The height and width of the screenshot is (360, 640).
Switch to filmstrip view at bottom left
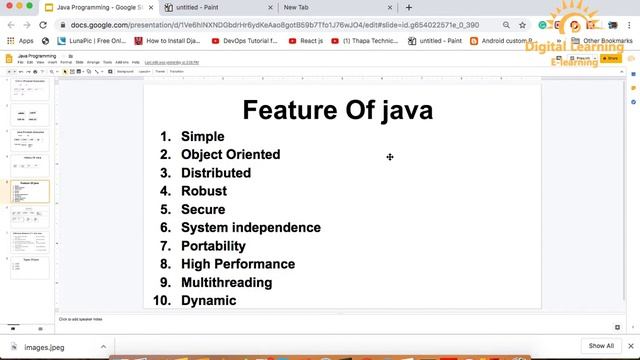pos(13,329)
